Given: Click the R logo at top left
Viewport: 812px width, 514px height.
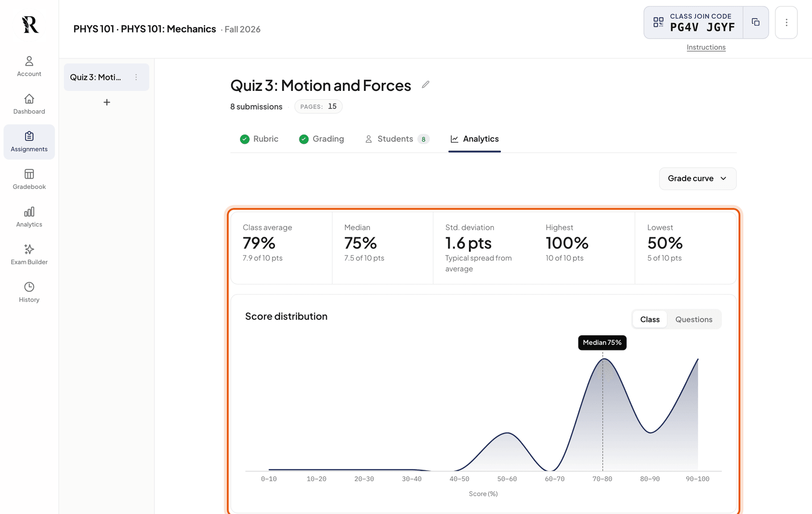Looking at the screenshot, I should pos(30,24).
